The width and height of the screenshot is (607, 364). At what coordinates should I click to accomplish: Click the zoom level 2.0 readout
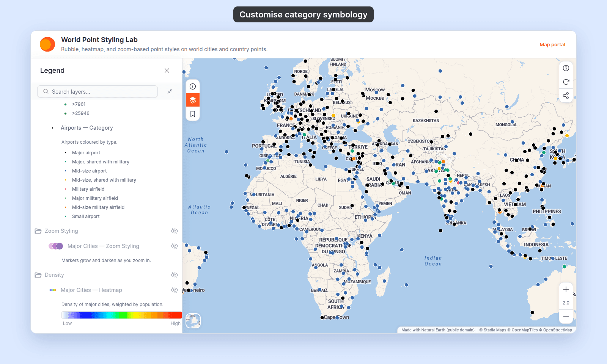click(566, 303)
